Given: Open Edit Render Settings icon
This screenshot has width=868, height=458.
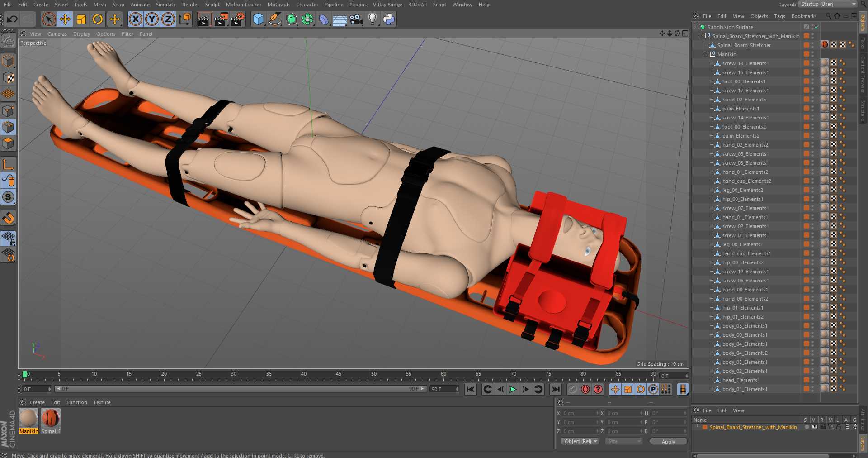Looking at the screenshot, I should pos(238,19).
